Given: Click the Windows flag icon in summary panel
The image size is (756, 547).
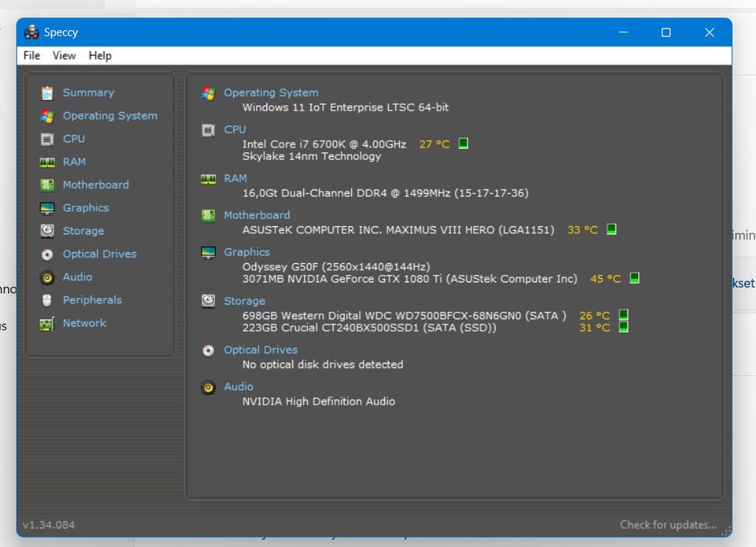Looking at the screenshot, I should point(208,93).
